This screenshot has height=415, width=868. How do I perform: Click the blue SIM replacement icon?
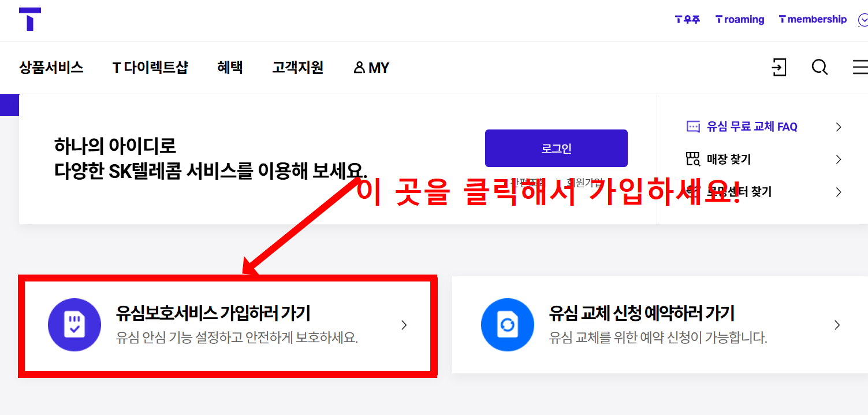pyautogui.click(x=508, y=325)
